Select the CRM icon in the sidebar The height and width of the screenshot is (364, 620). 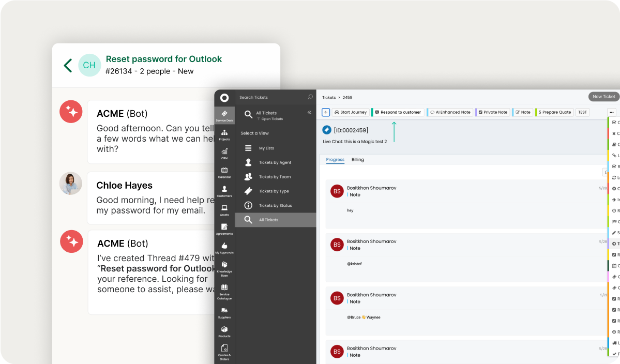[224, 153]
